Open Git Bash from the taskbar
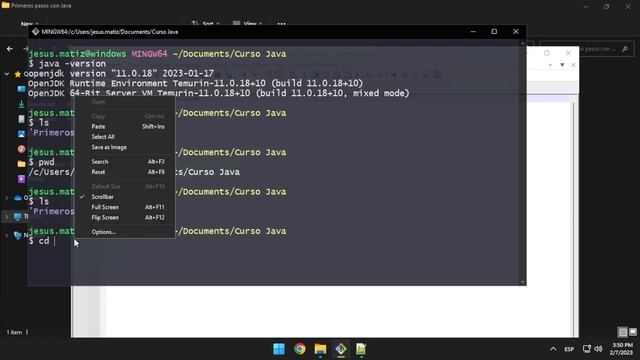 (341, 349)
